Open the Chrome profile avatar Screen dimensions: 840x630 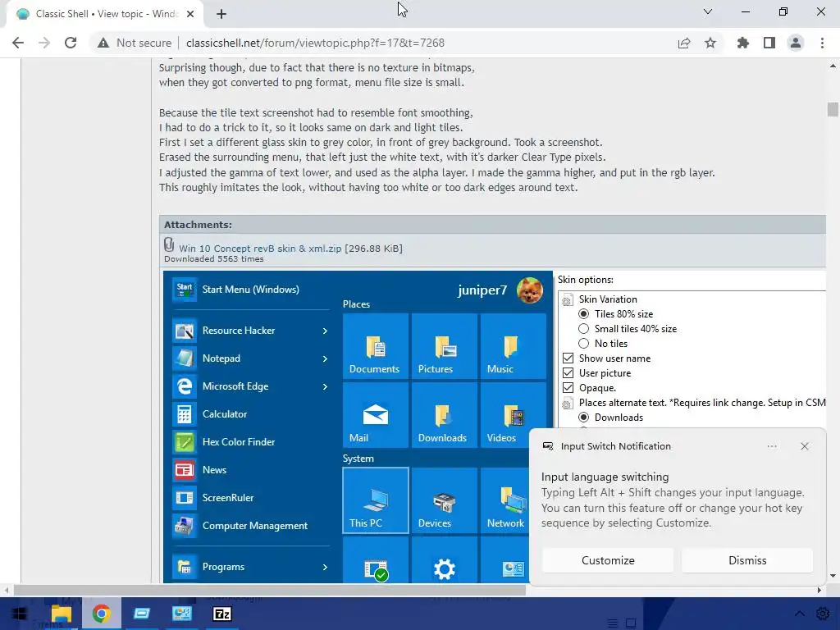click(x=796, y=43)
